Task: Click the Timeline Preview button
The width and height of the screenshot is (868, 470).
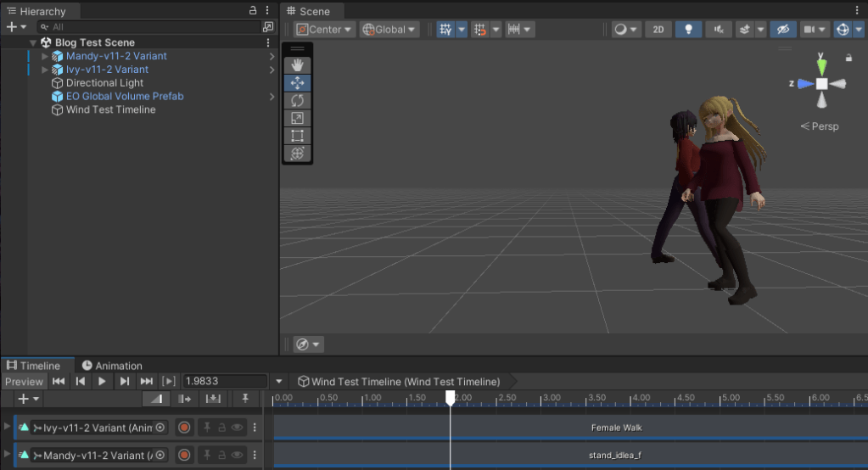Action: coord(24,382)
